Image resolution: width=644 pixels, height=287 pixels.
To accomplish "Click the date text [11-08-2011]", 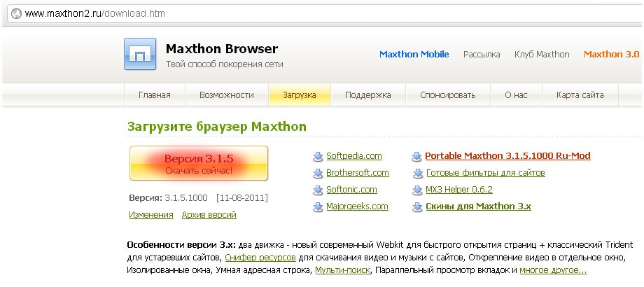I will (x=242, y=198).
